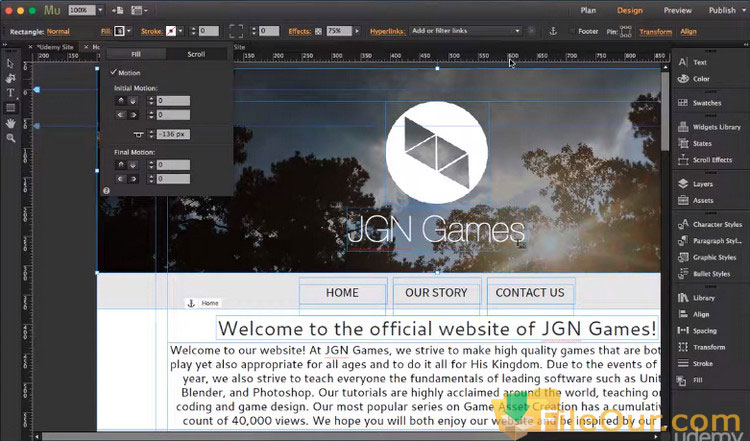Select the Zoom magnifier tool
Image resolution: width=750 pixels, height=441 pixels.
10,138
